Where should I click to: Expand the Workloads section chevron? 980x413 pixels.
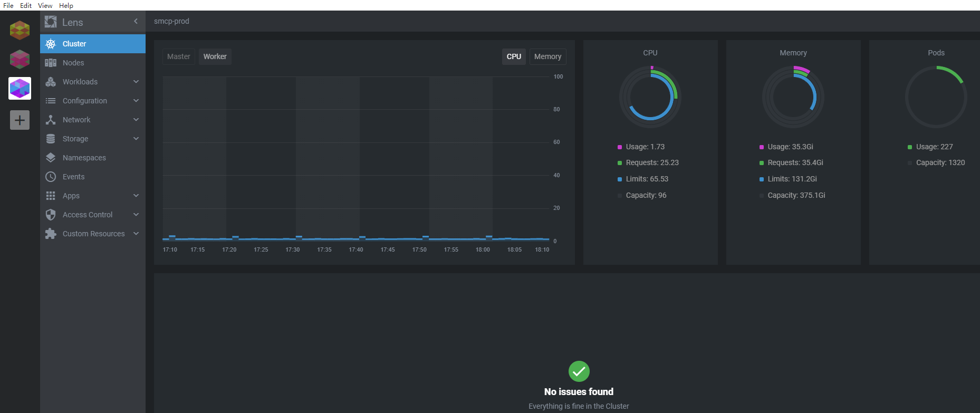click(x=136, y=82)
